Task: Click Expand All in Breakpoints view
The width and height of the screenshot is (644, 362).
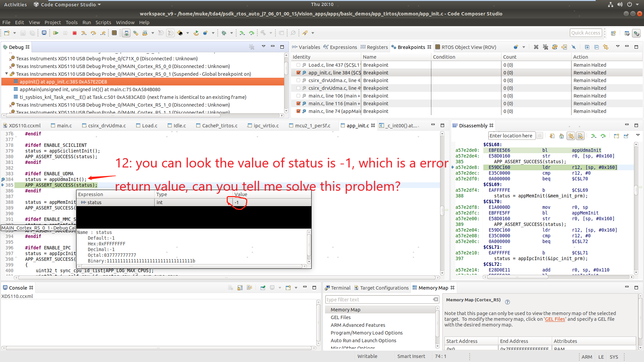Action: (587, 47)
